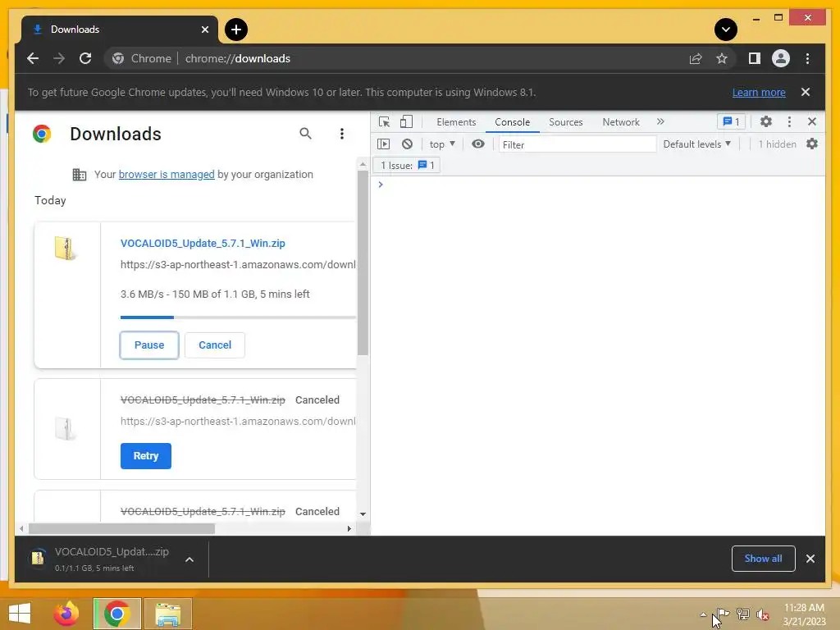Image resolution: width=840 pixels, height=630 pixels.
Task: Share this page icon in address bar
Action: [696, 58]
